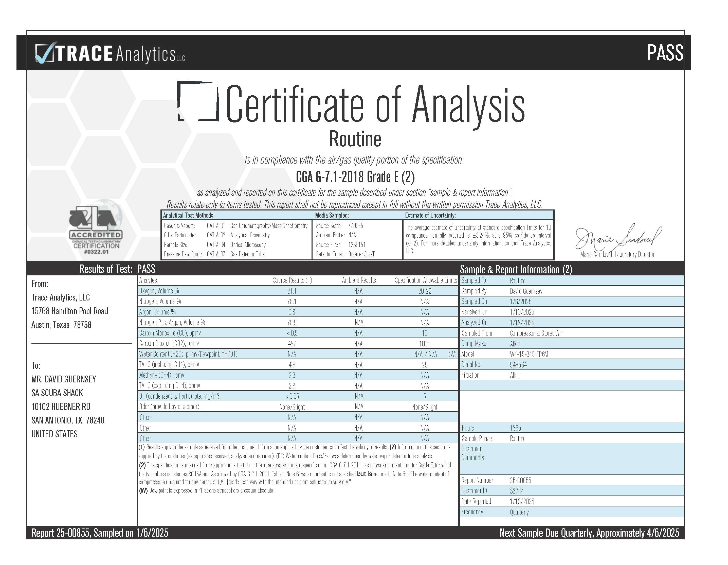Click the CGA G-7.1-2018 Grade E specification
The width and height of the screenshot is (728, 565).
tap(355, 177)
